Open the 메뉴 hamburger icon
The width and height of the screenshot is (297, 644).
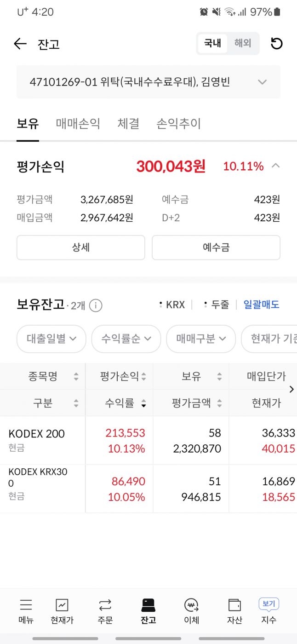[26, 605]
